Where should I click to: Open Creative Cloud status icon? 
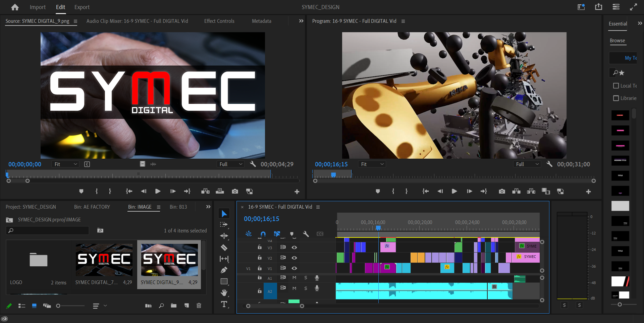[x=4, y=319]
